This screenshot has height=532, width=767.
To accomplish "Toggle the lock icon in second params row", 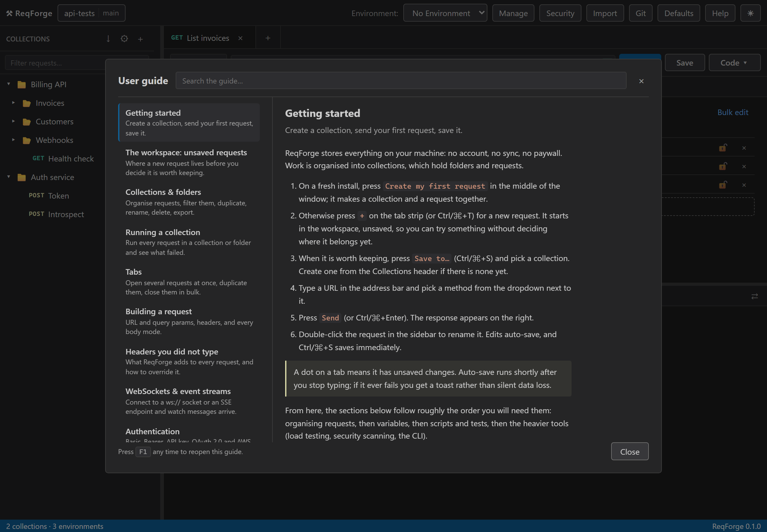I will coord(722,166).
